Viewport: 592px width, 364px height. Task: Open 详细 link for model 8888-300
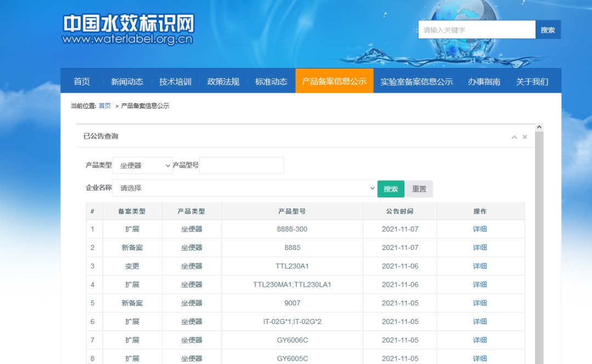coord(480,229)
